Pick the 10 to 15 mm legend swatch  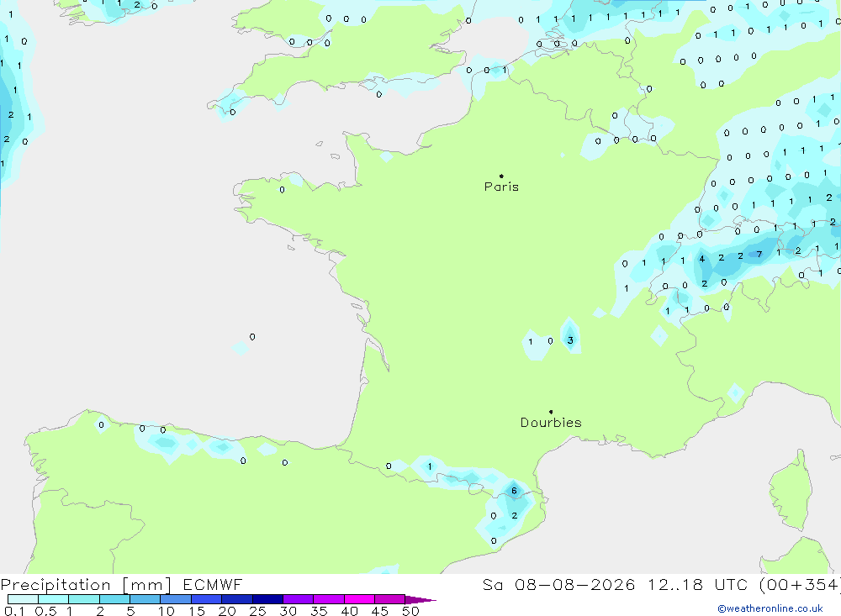coord(176,599)
